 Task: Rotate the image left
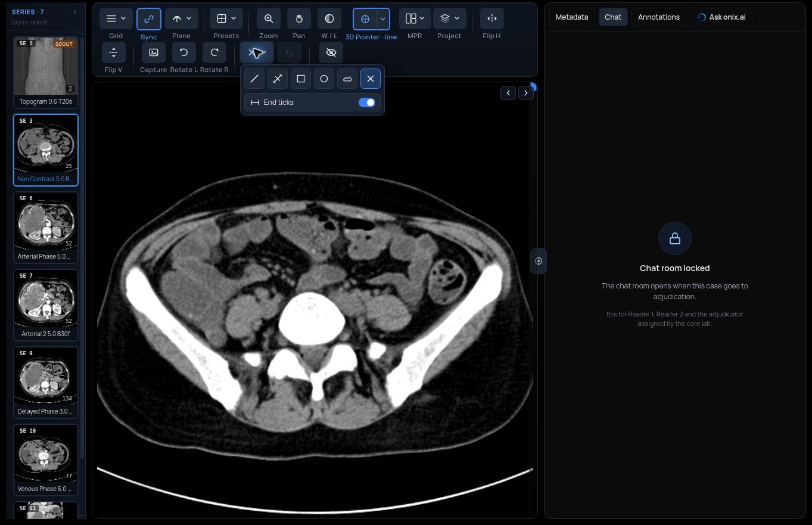coord(183,52)
